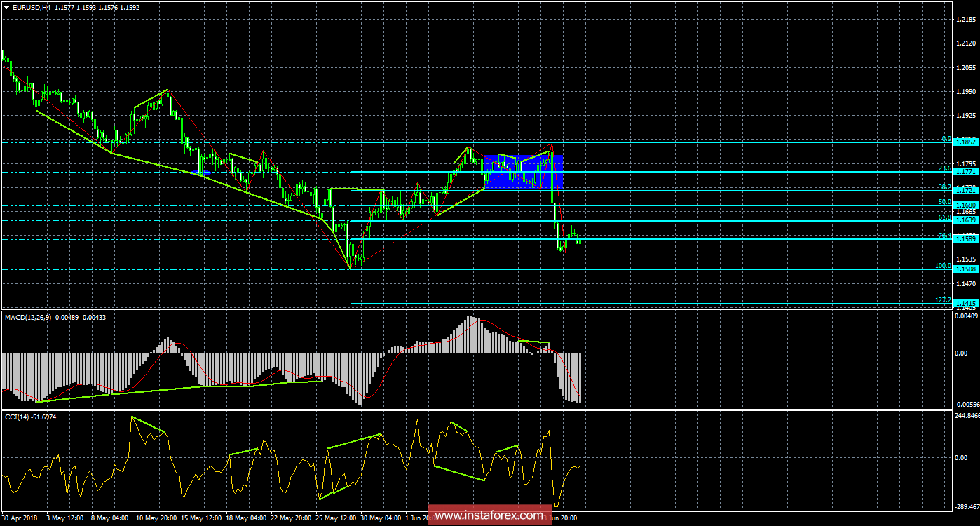Click the 1.1639 Fibonacci price tag
The image size is (980, 526).
[x=965, y=220]
